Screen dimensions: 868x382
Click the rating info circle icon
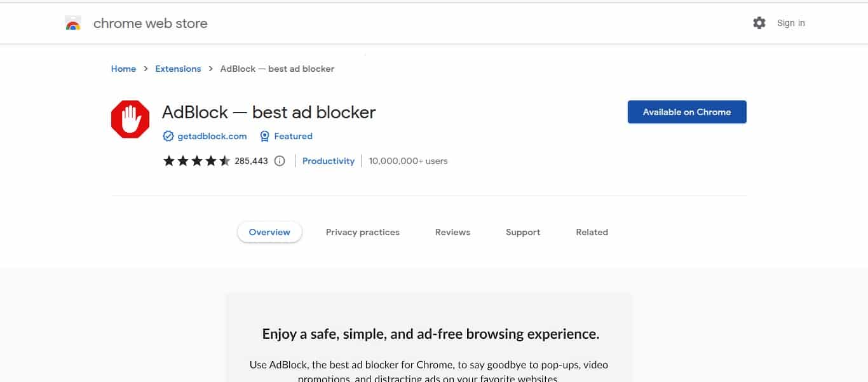pos(280,161)
